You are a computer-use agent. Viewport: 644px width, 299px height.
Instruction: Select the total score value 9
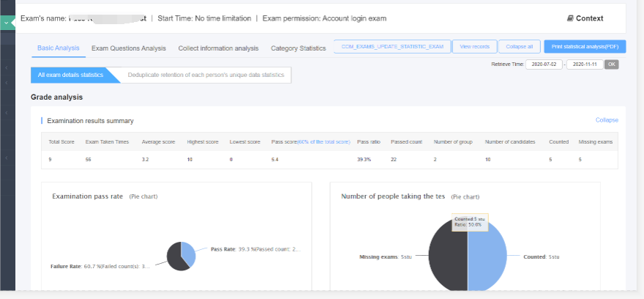click(50, 160)
